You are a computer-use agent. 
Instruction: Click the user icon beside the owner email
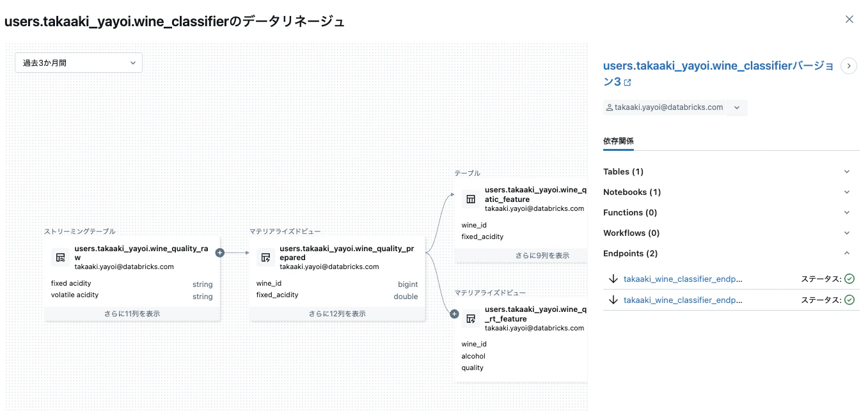610,107
